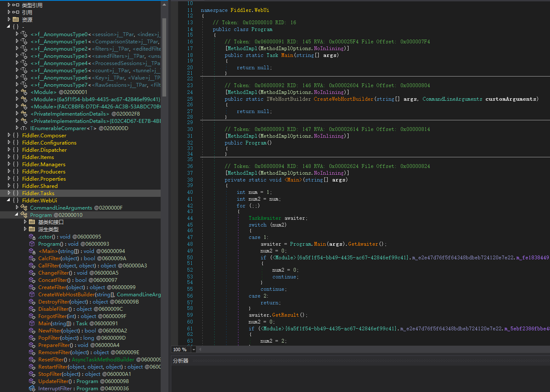Click the field icon next to InterruptFilter
The width and height of the screenshot is (550, 392).
coord(32,389)
